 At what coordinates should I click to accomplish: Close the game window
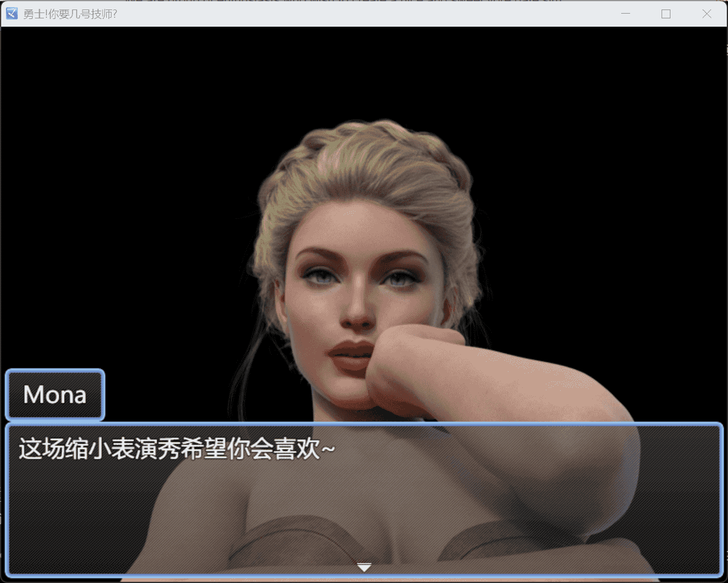[x=707, y=14]
